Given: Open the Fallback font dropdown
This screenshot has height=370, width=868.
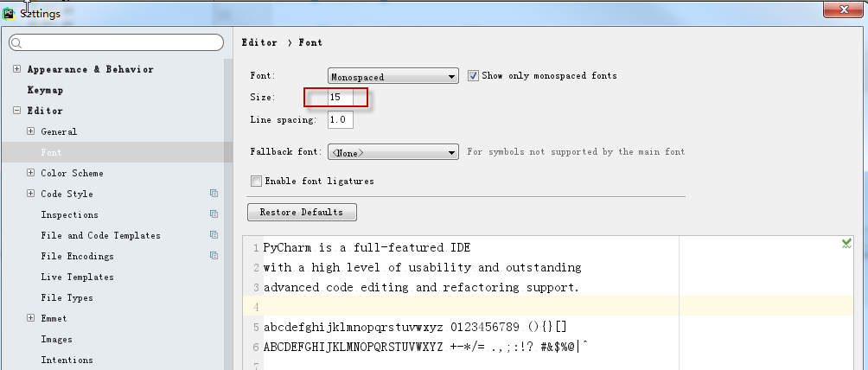Looking at the screenshot, I should coord(393,152).
